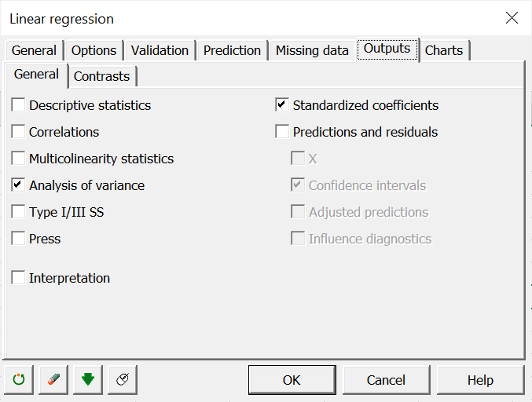Switch to the Contrasts sub-tab

[102, 77]
